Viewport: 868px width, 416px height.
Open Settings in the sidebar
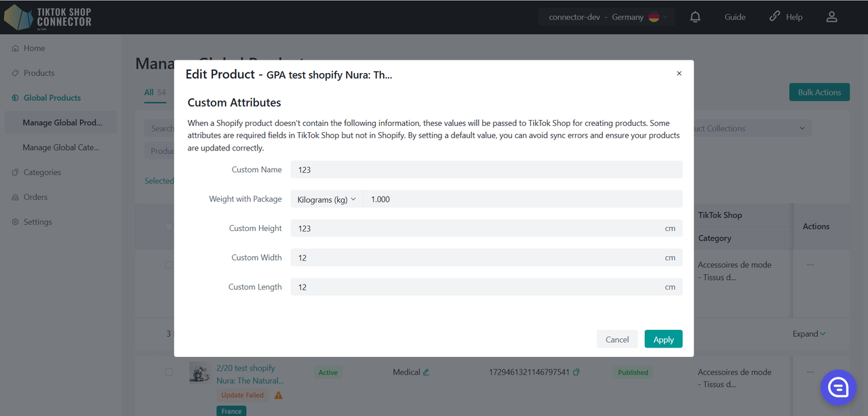tap(37, 222)
